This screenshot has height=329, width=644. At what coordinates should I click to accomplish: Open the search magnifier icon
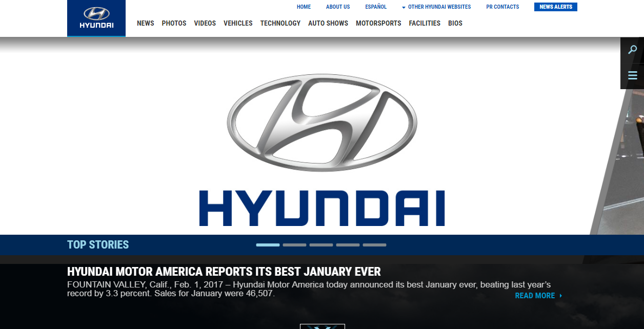click(x=632, y=50)
